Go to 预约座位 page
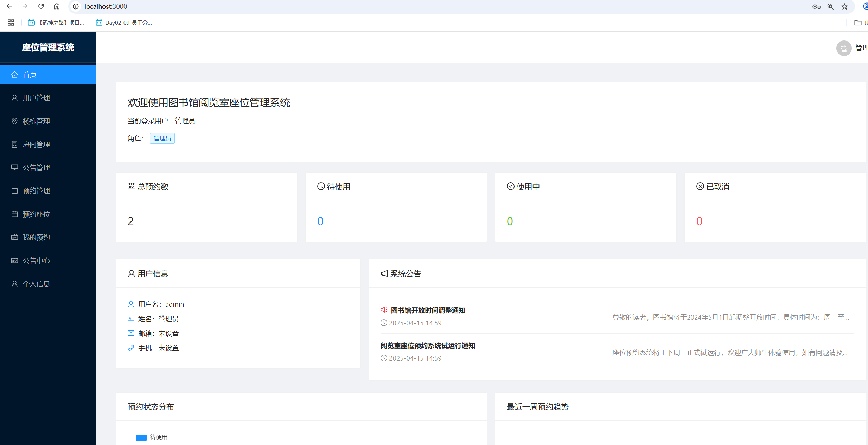This screenshot has height=445, width=868. [36, 214]
